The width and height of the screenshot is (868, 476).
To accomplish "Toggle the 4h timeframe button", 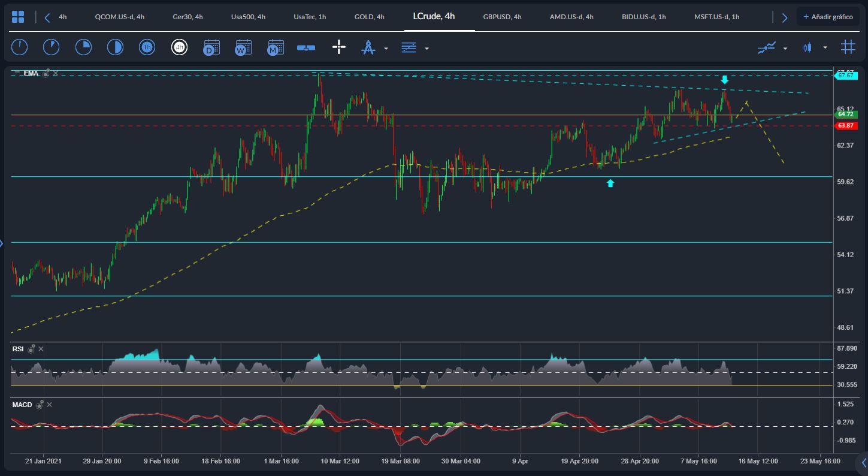I will [179, 47].
